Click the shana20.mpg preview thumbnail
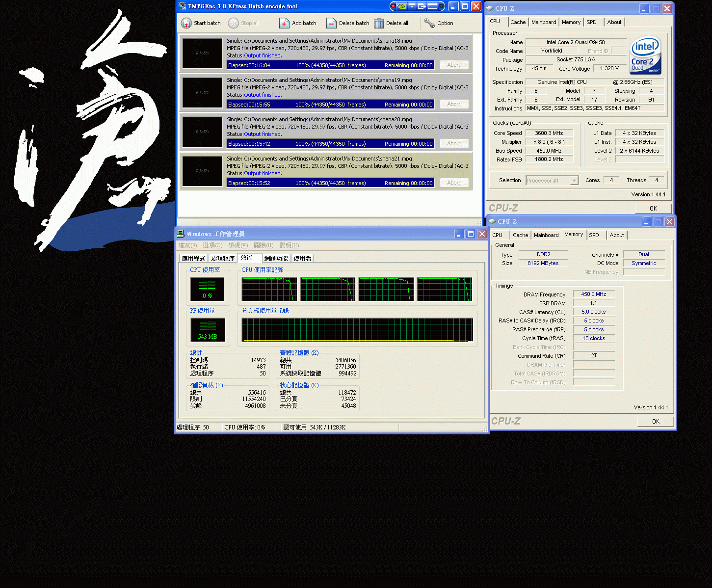Viewport: 712px width, 588px height. [202, 132]
